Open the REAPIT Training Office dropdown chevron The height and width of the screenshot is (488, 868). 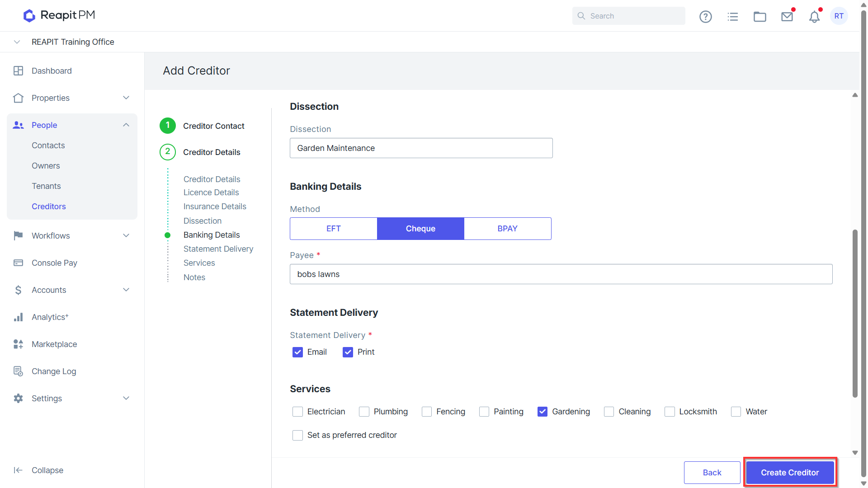17,42
